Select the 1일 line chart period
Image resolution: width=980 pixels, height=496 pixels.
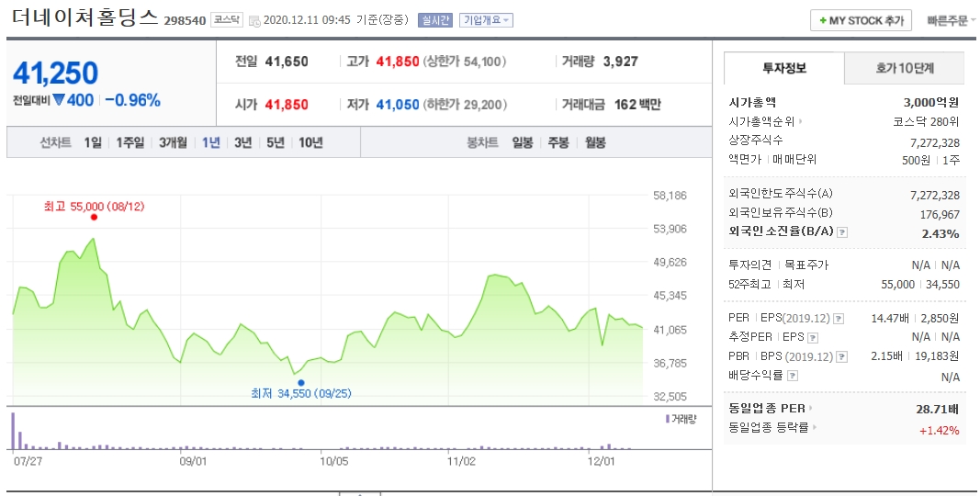pyautogui.click(x=93, y=142)
